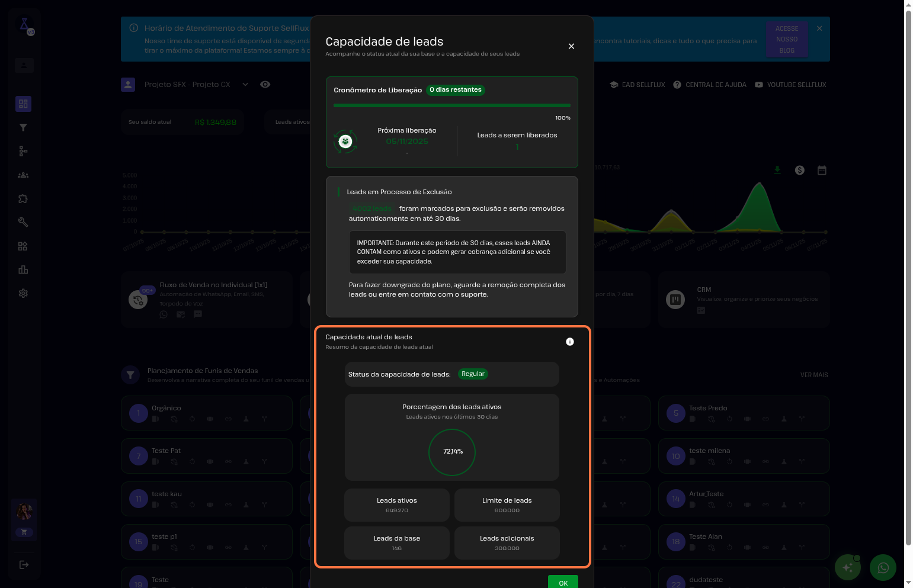Close the Capacidade de leads modal
Screen dimensions: 913x588
click(x=571, y=46)
